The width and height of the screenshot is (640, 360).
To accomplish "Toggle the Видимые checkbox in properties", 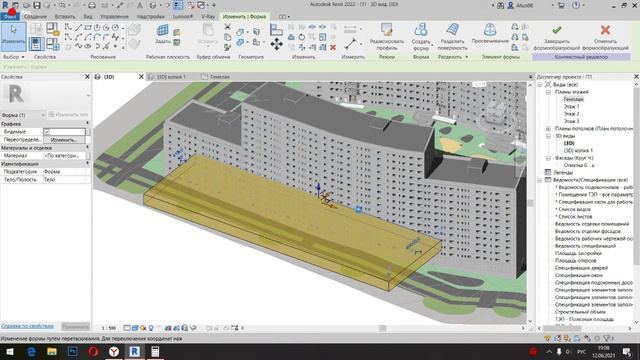I will pyautogui.click(x=47, y=132).
